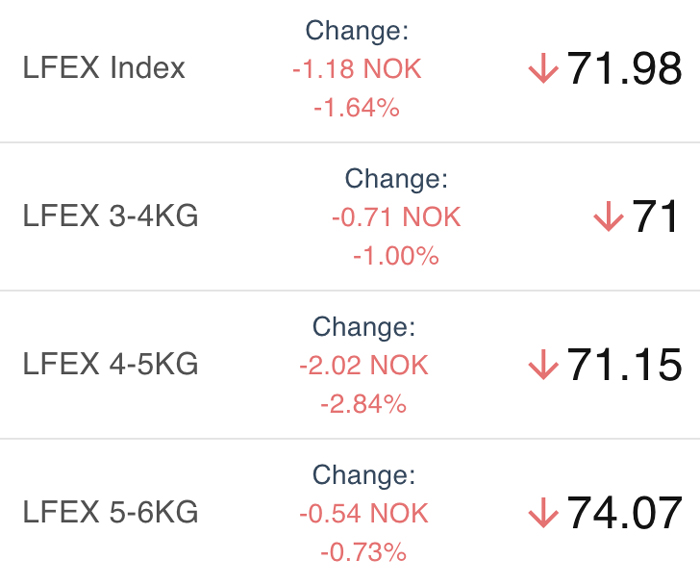
Task: Click the -0.71 NOK change value
Action: tap(396, 217)
